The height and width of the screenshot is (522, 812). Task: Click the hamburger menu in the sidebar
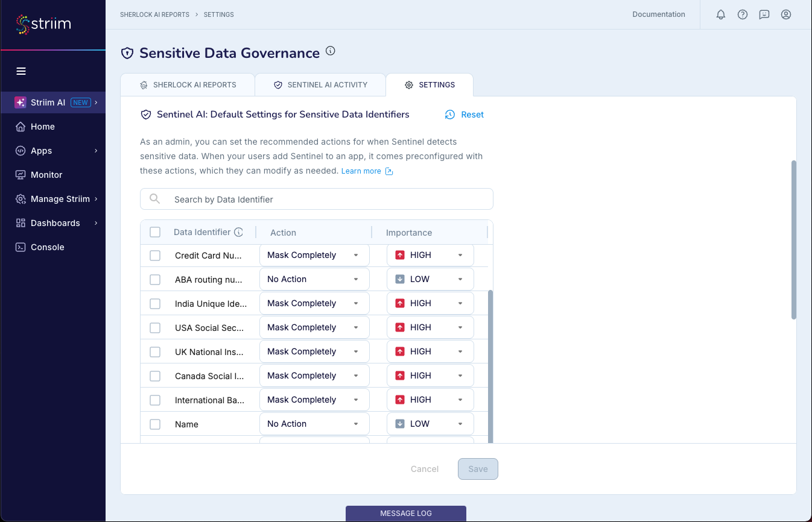(x=21, y=71)
